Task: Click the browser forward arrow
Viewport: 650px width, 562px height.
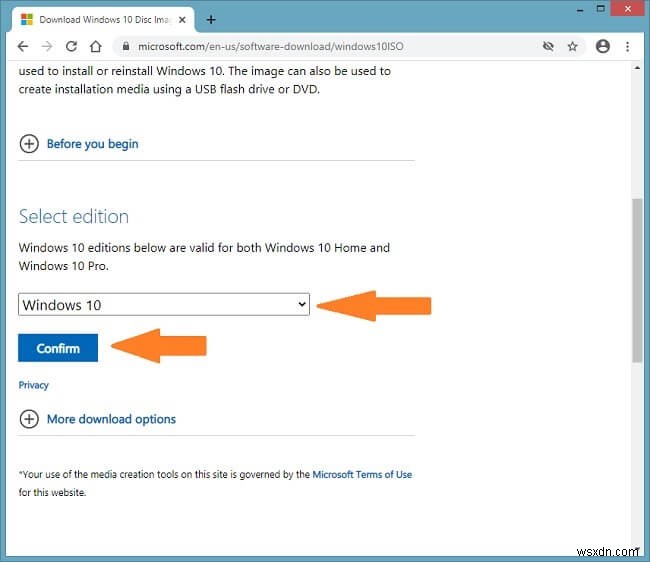Action: click(47, 46)
